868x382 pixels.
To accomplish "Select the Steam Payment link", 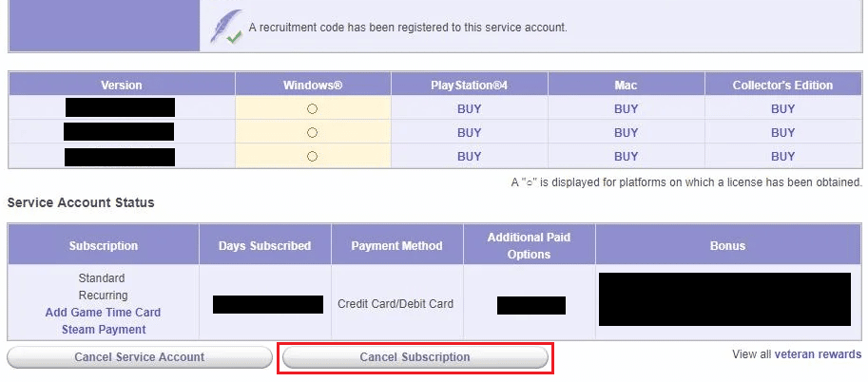I will pyautogui.click(x=104, y=330).
